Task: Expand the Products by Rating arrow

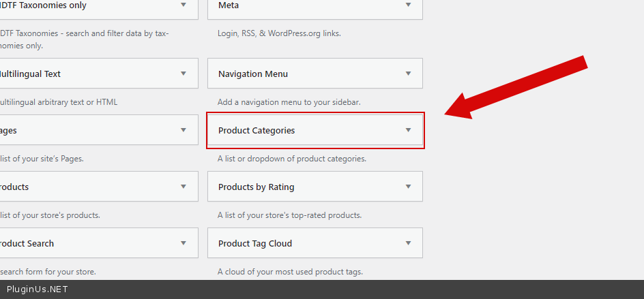Action: [408, 187]
